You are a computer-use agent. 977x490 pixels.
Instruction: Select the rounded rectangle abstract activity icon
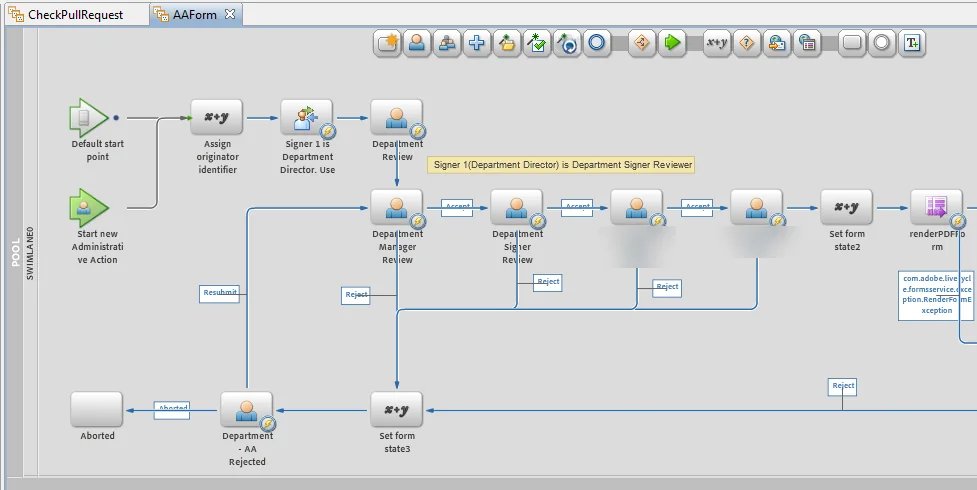[852, 43]
